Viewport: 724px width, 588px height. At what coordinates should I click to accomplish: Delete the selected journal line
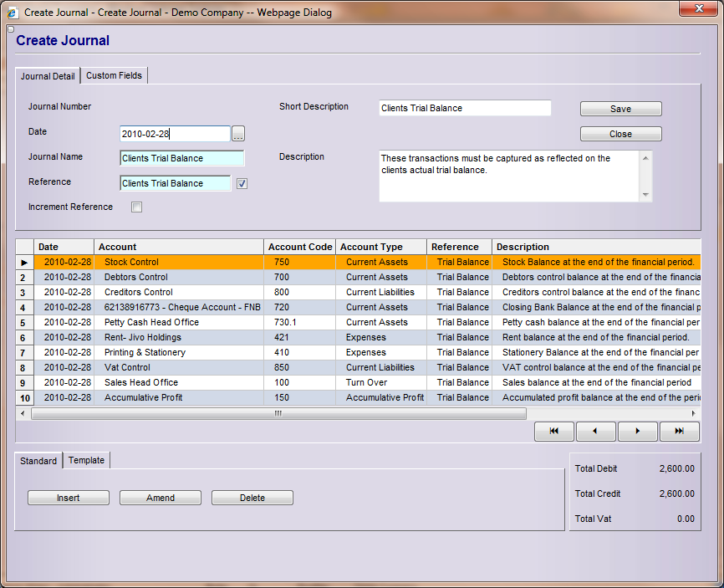[x=252, y=498]
